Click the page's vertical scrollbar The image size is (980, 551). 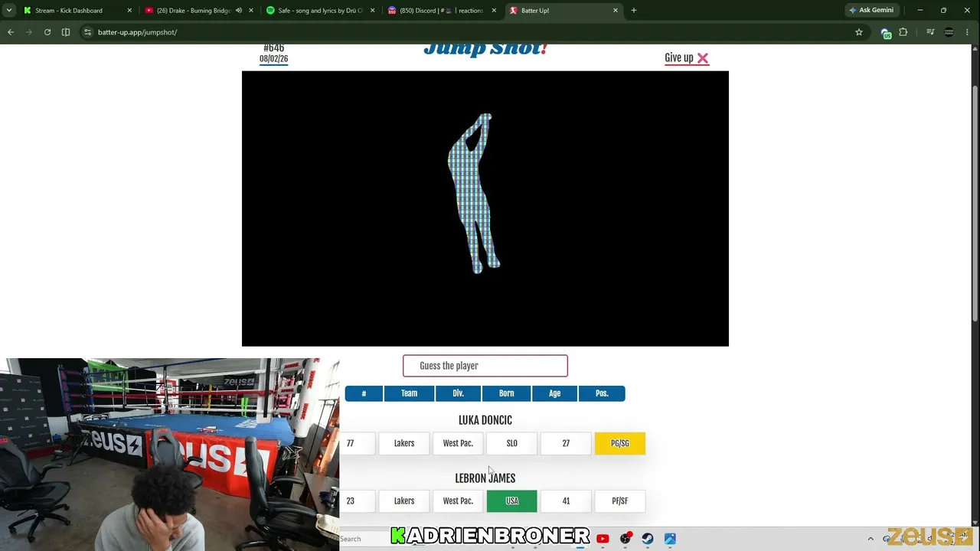tap(975, 203)
